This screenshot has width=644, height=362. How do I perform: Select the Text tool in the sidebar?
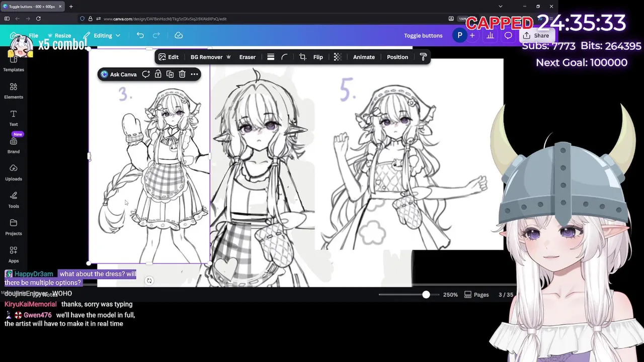pos(14,118)
